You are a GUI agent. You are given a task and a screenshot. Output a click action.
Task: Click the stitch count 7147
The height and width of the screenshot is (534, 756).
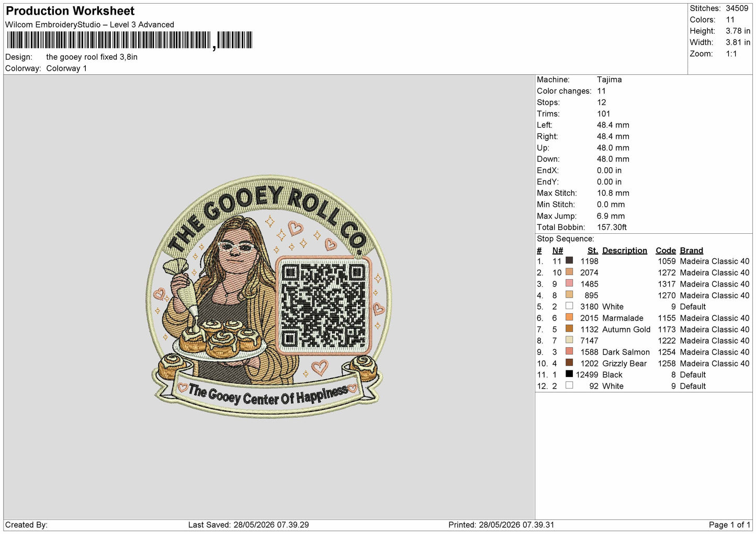click(589, 340)
